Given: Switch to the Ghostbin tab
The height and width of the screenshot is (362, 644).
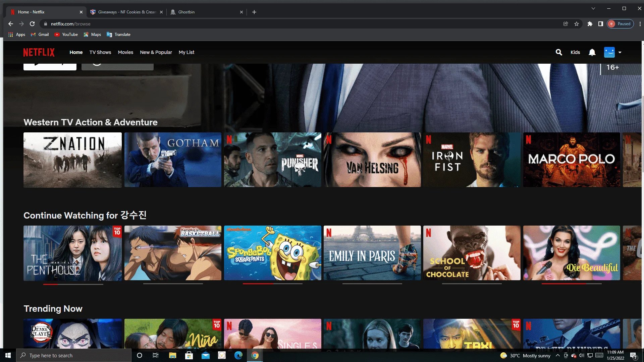Looking at the screenshot, I should click(x=206, y=12).
